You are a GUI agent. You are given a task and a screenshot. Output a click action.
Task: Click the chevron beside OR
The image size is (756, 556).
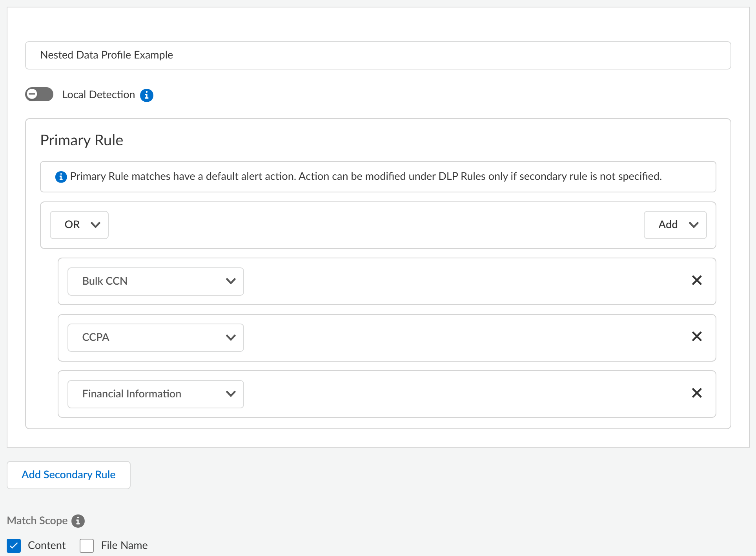pos(95,225)
